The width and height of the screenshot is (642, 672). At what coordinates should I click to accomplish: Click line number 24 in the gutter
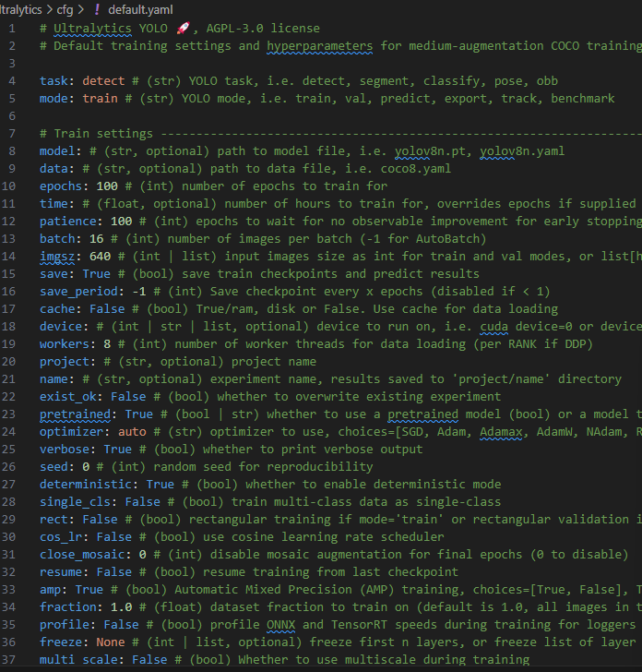click(x=8, y=432)
